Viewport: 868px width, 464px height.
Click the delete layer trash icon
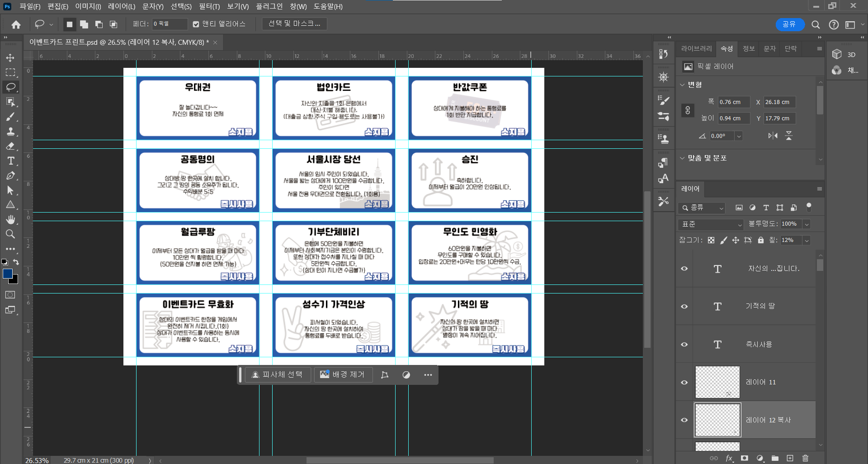[x=805, y=458]
